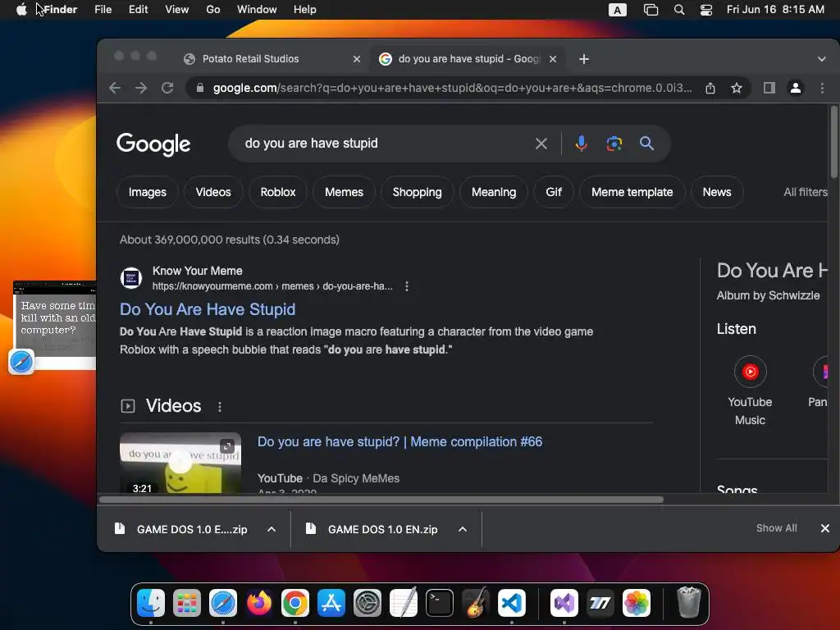Click the share icon in the address bar
The height and width of the screenshot is (630, 840).
pos(710,88)
